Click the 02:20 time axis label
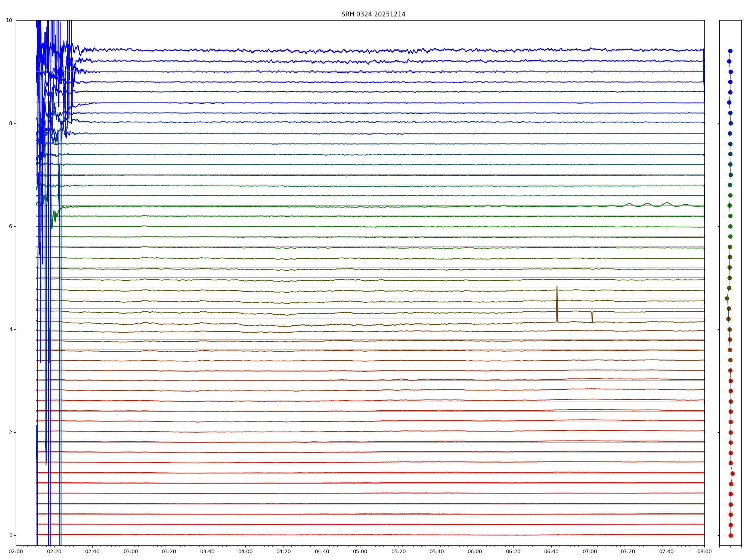The width and height of the screenshot is (747, 560). [x=54, y=551]
